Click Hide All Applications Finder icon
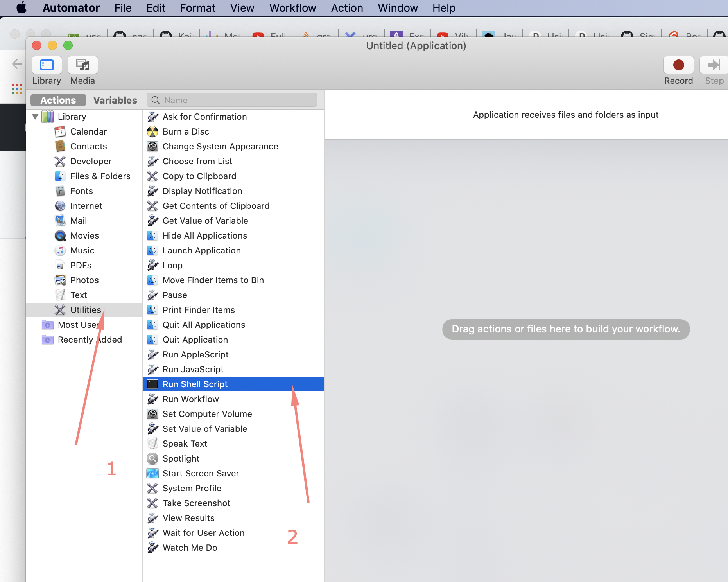This screenshot has height=582, width=728. [152, 235]
